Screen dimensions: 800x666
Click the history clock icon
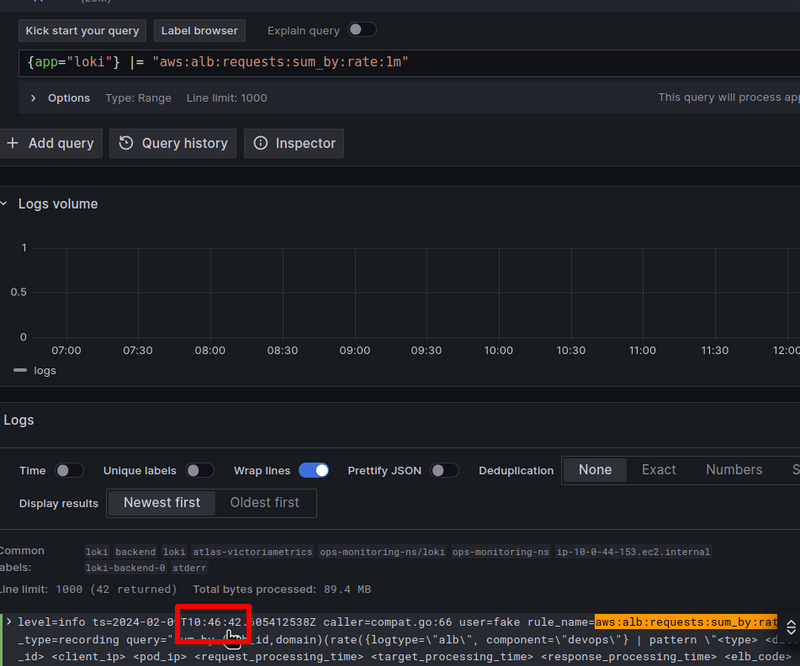pyautogui.click(x=126, y=143)
